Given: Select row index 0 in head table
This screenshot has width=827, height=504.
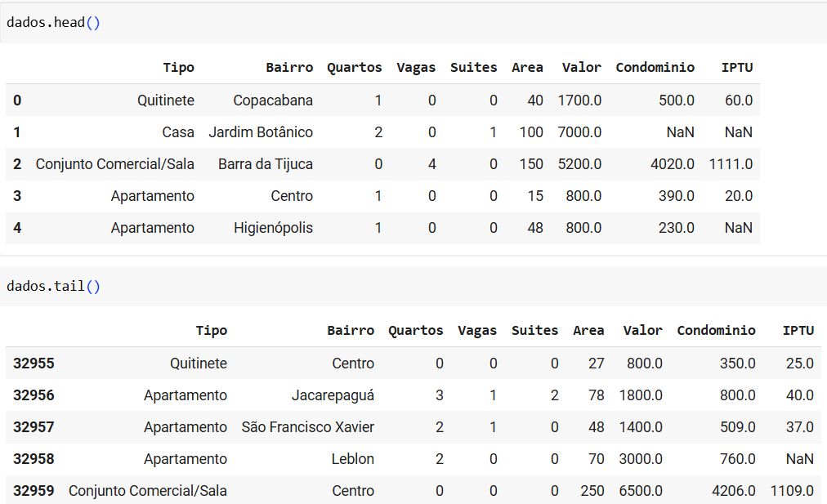Looking at the screenshot, I should (17, 100).
